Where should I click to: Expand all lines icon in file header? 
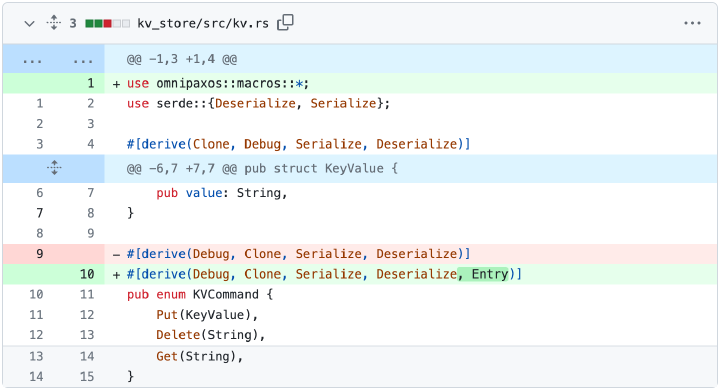pos(54,23)
